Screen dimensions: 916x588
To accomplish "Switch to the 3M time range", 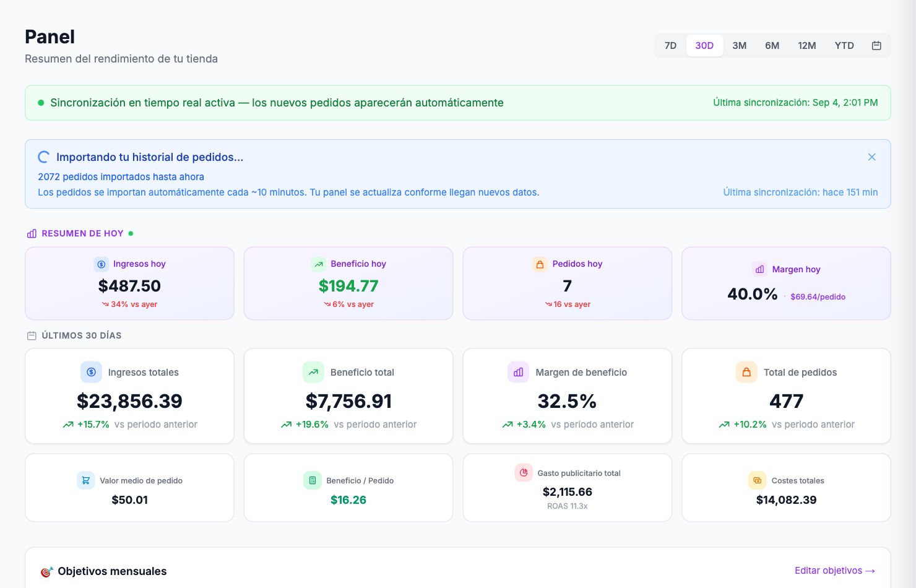I will click(739, 45).
